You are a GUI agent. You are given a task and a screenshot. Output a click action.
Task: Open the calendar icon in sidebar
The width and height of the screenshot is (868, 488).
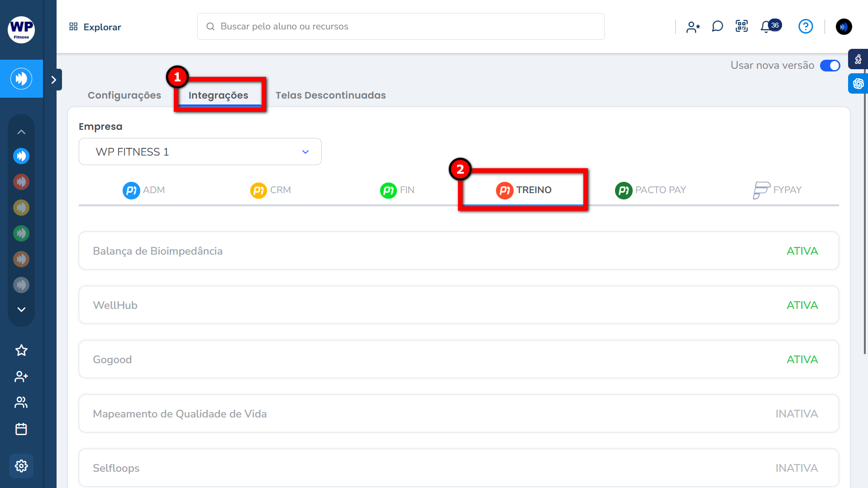click(21, 429)
